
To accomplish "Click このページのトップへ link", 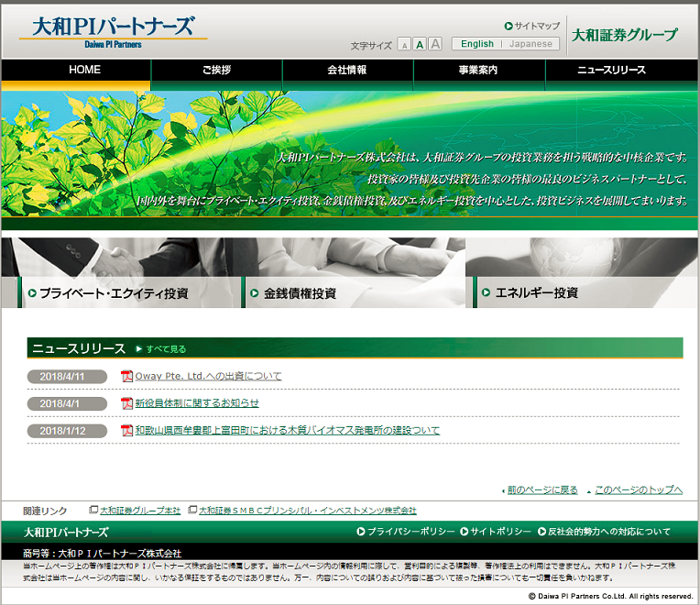I will 639,490.
